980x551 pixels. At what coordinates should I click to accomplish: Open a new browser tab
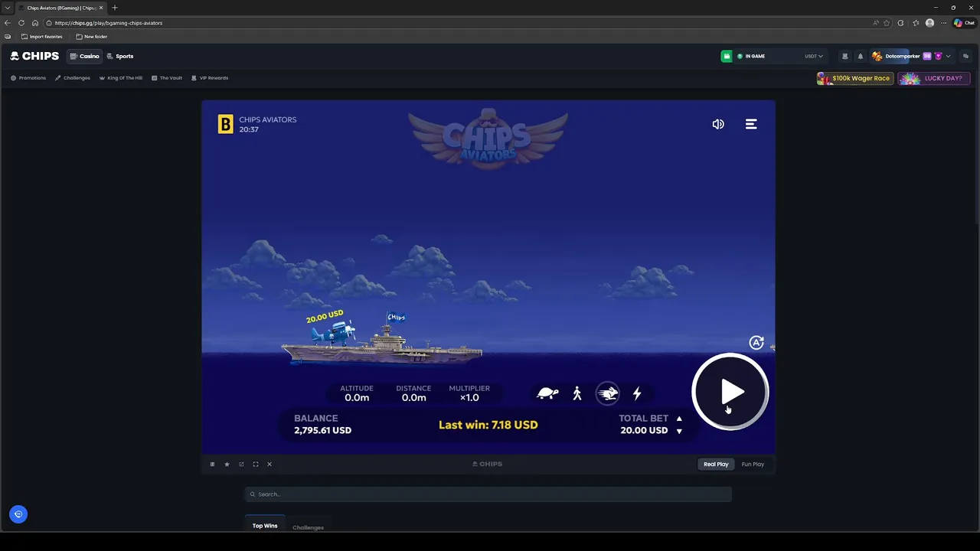coord(115,8)
